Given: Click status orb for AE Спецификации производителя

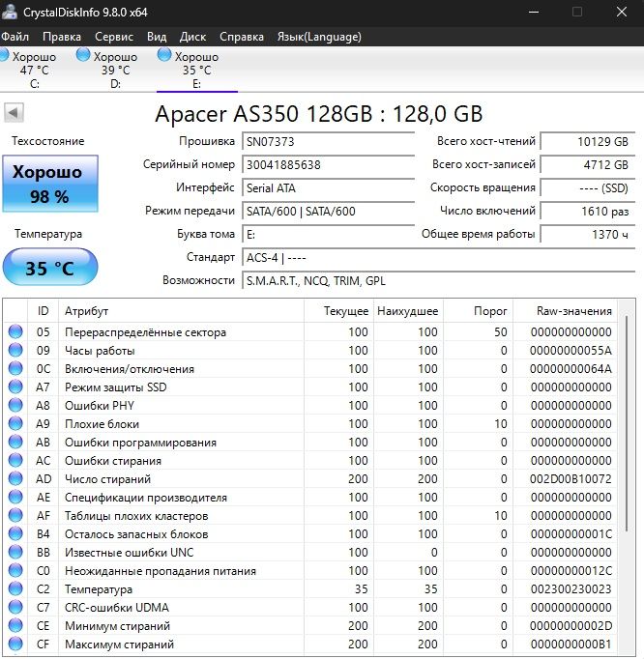Looking at the screenshot, I should coord(15,497).
